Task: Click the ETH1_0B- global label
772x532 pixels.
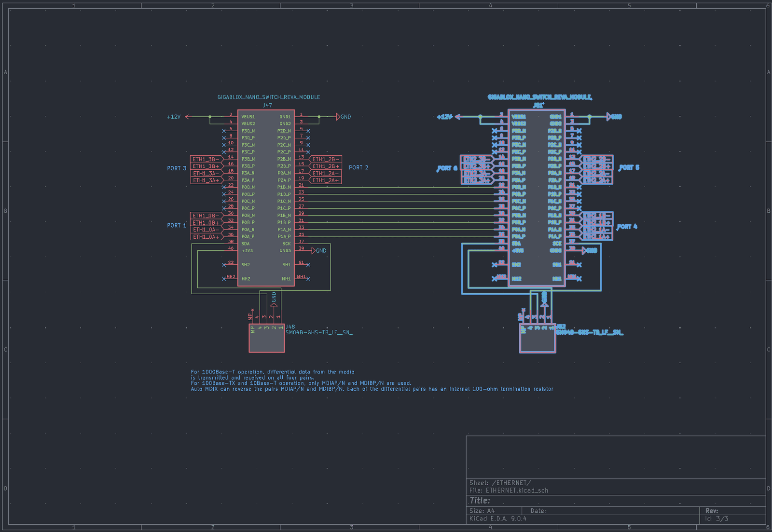Action: coord(207,216)
